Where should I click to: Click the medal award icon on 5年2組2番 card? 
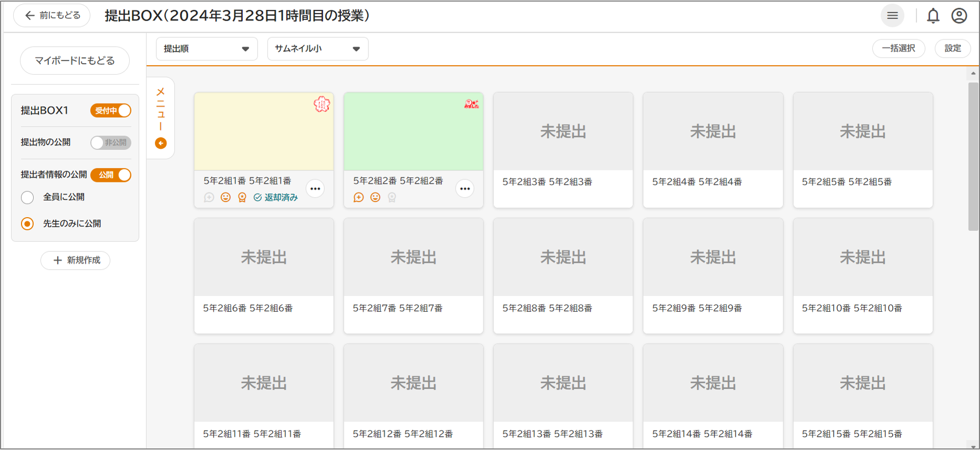[x=392, y=197]
